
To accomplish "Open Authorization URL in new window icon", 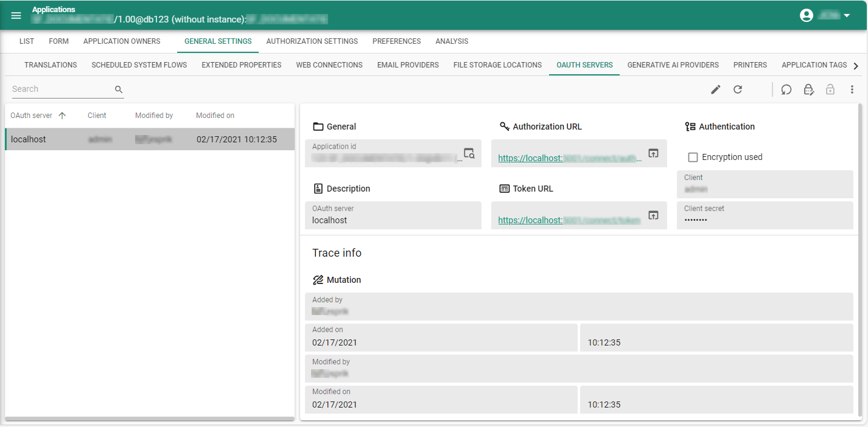I will pos(653,153).
